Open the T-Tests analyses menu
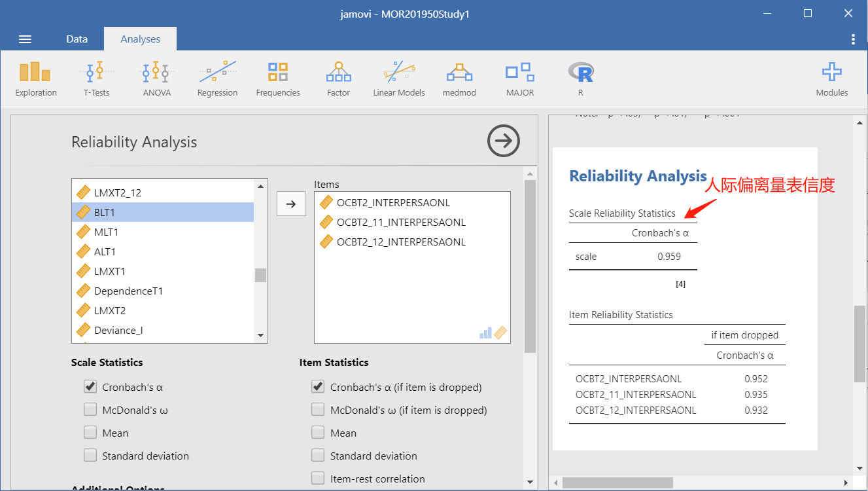 [97, 79]
